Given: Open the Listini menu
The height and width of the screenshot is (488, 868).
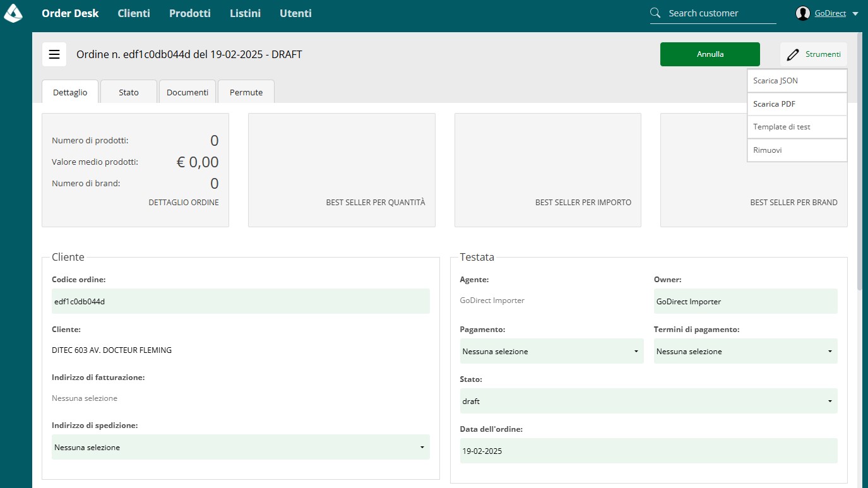Looking at the screenshot, I should (245, 13).
